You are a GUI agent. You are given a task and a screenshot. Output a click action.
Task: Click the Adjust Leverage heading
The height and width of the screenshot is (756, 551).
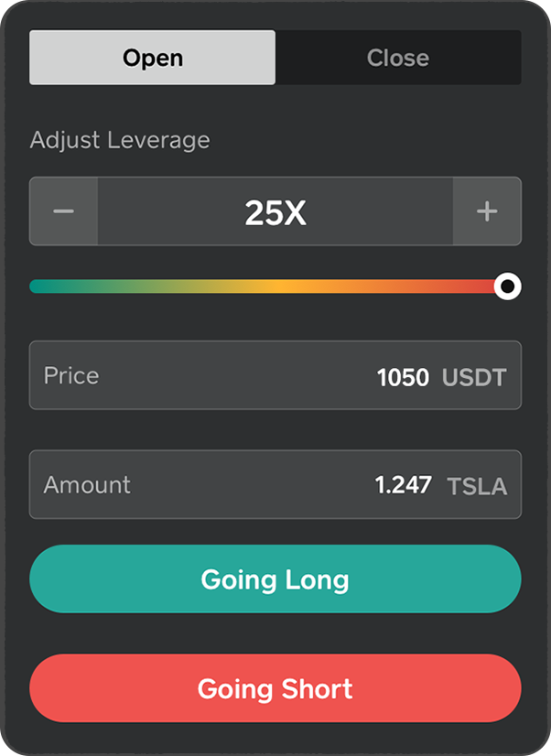click(x=120, y=140)
